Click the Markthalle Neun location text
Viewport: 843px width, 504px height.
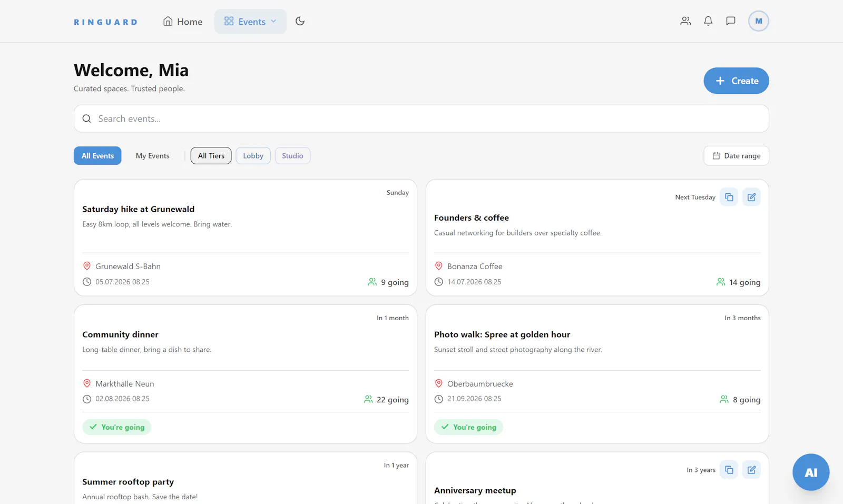coord(125,384)
